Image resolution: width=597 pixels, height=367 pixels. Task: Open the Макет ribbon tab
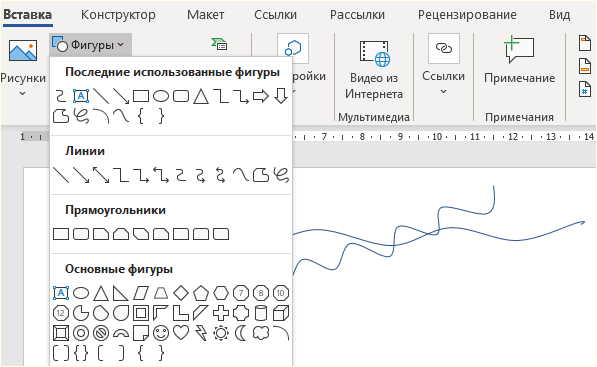pyautogui.click(x=205, y=15)
